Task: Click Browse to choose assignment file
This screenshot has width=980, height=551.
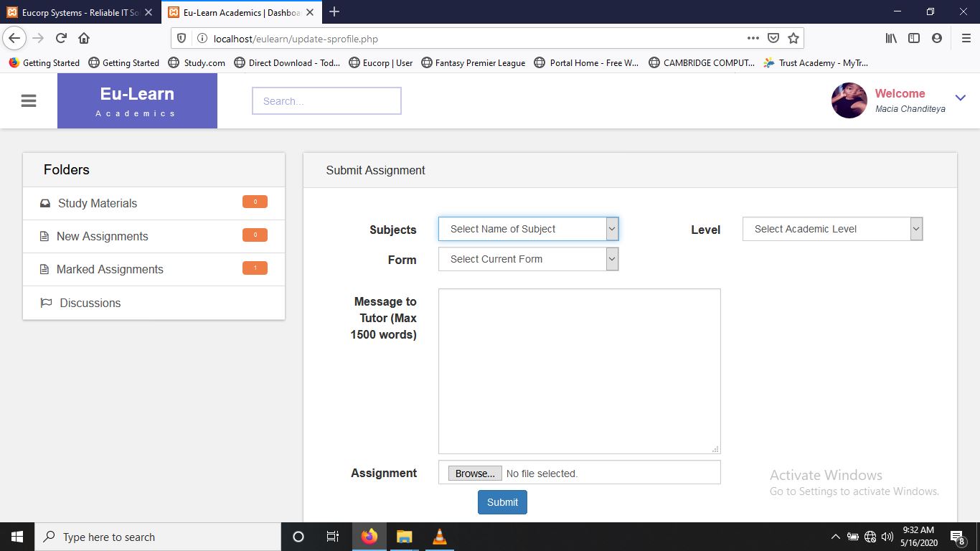Action: click(x=475, y=474)
